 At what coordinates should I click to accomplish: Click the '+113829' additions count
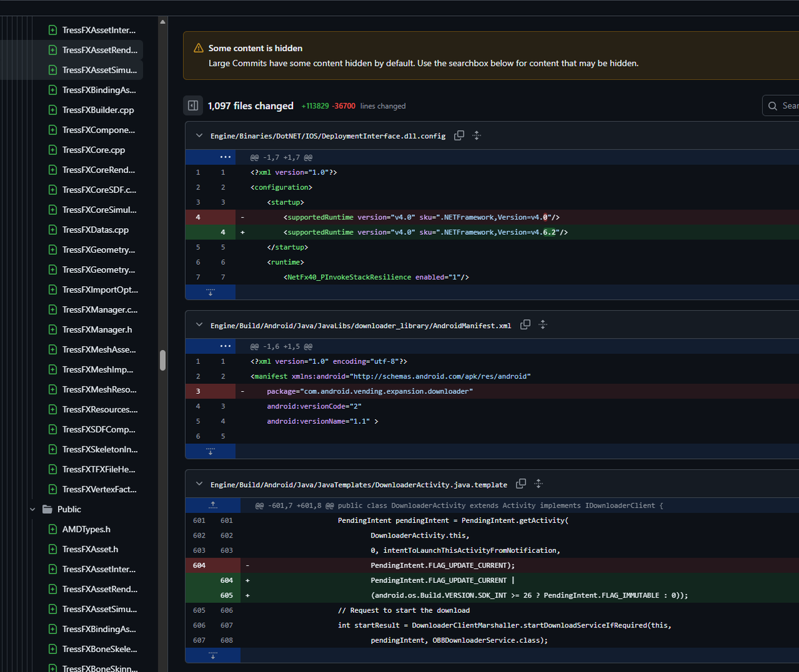point(315,106)
